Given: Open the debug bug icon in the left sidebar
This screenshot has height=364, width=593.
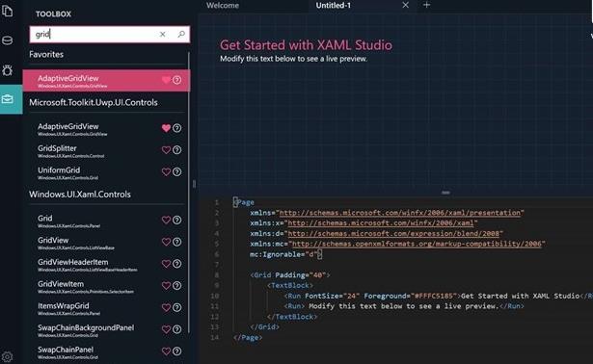Looking at the screenshot, I should 7,70.
